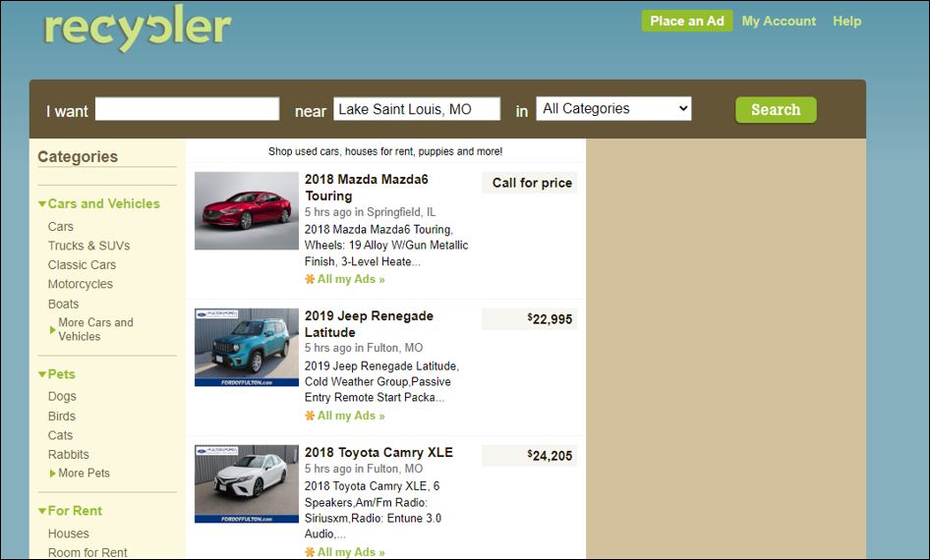This screenshot has height=560, width=930.
Task: Open 2019 Jeep Renegade Latitude title
Action: click(x=369, y=324)
